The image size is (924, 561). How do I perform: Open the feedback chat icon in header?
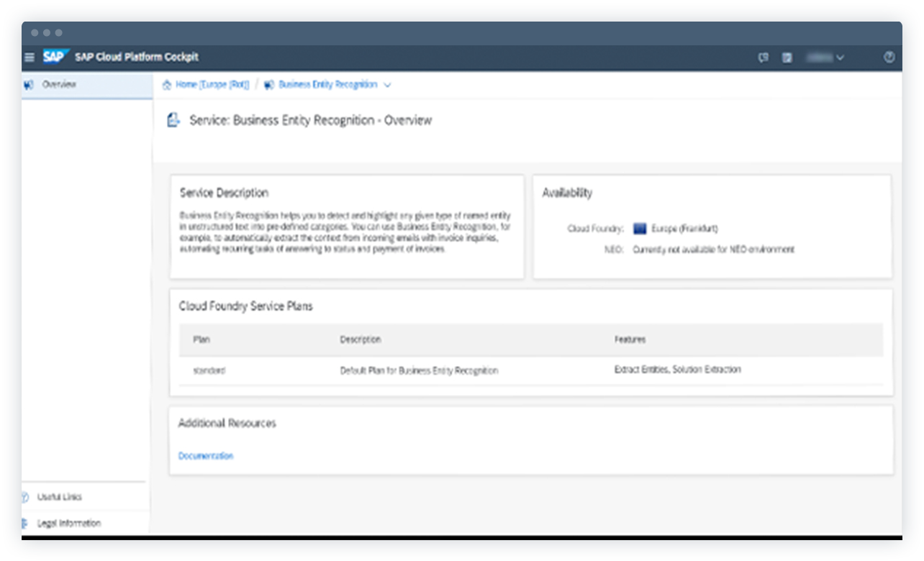click(764, 58)
